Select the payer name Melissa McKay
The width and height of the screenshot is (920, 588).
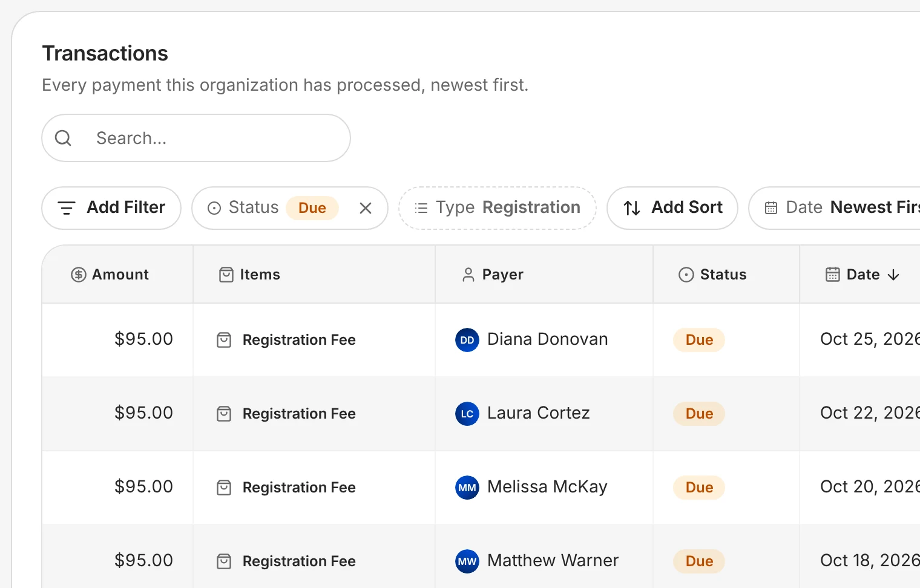point(547,487)
